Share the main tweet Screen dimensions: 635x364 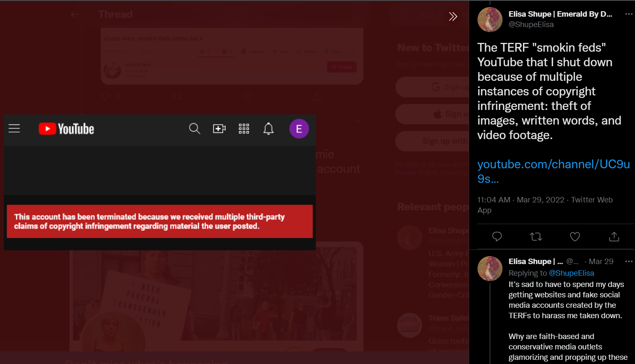pyautogui.click(x=614, y=237)
